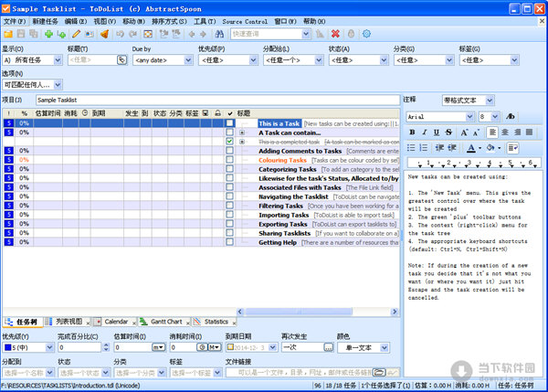Open Find Tasks with binoculars icon
Screen dimensions: 548x392
tap(219, 34)
